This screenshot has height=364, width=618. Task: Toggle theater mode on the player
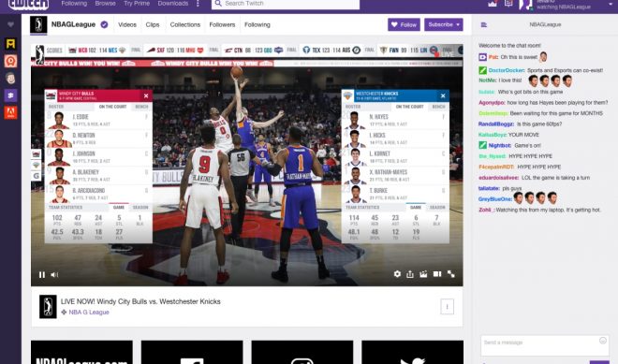pos(437,274)
